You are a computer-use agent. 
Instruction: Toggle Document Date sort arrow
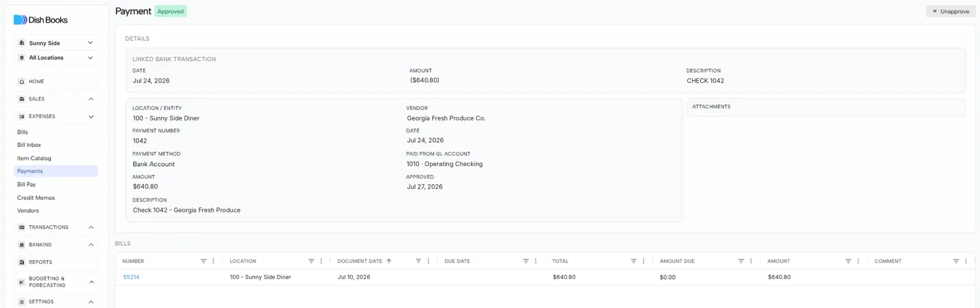389,261
